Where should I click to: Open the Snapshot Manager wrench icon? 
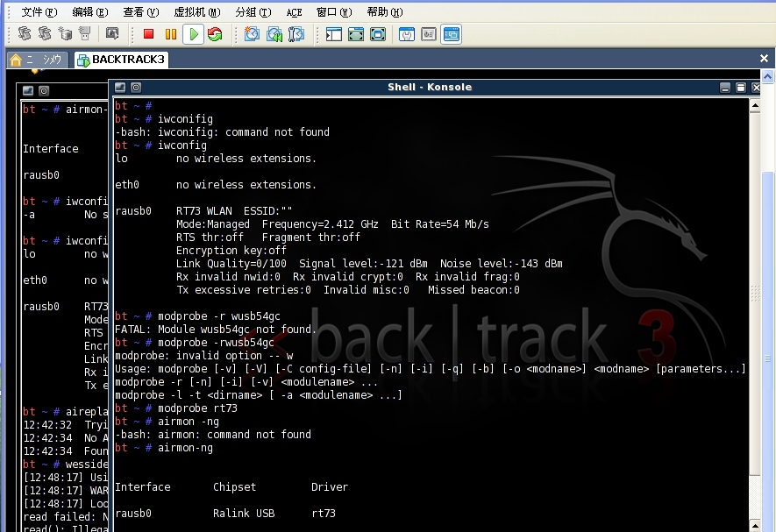296,34
